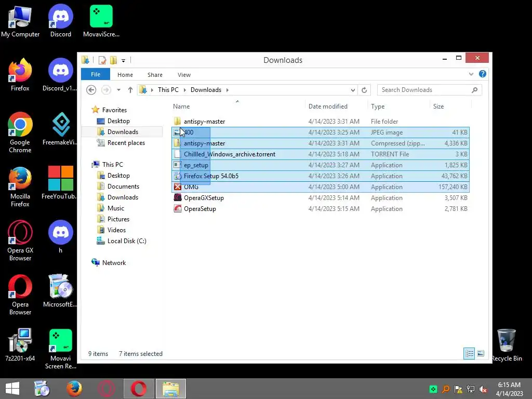Open the 7z2201-x64 installer icon
The image size is (532, 399).
[20, 345]
